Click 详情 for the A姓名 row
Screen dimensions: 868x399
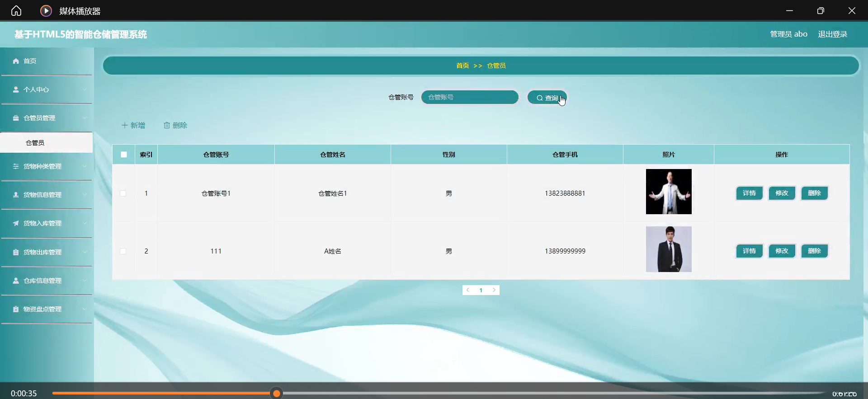coord(749,251)
